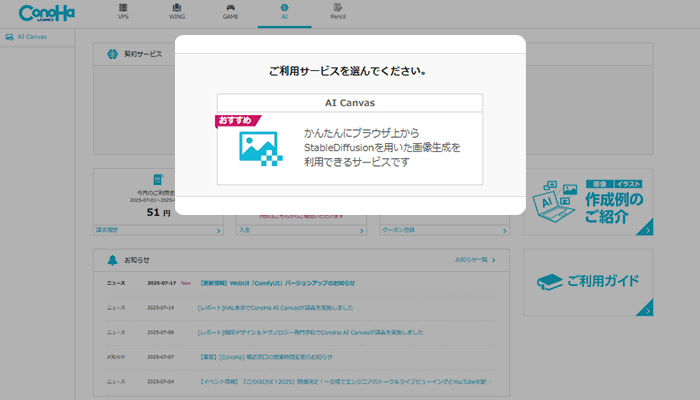Click the graduation cap guide icon
This screenshot has height=400, width=700.
tap(550, 282)
